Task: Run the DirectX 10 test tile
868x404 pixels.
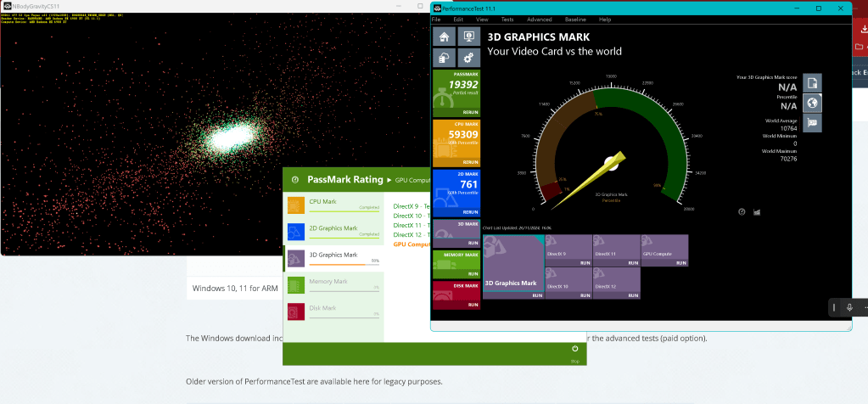Action: 585,295
